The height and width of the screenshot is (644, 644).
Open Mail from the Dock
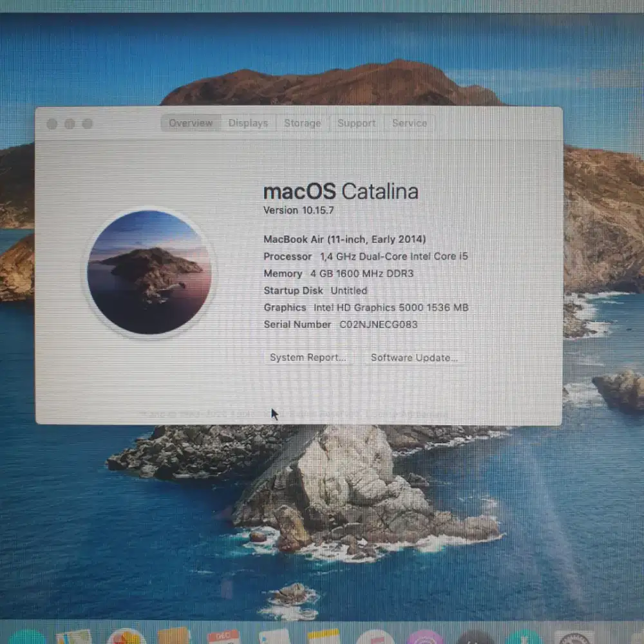(x=173, y=638)
